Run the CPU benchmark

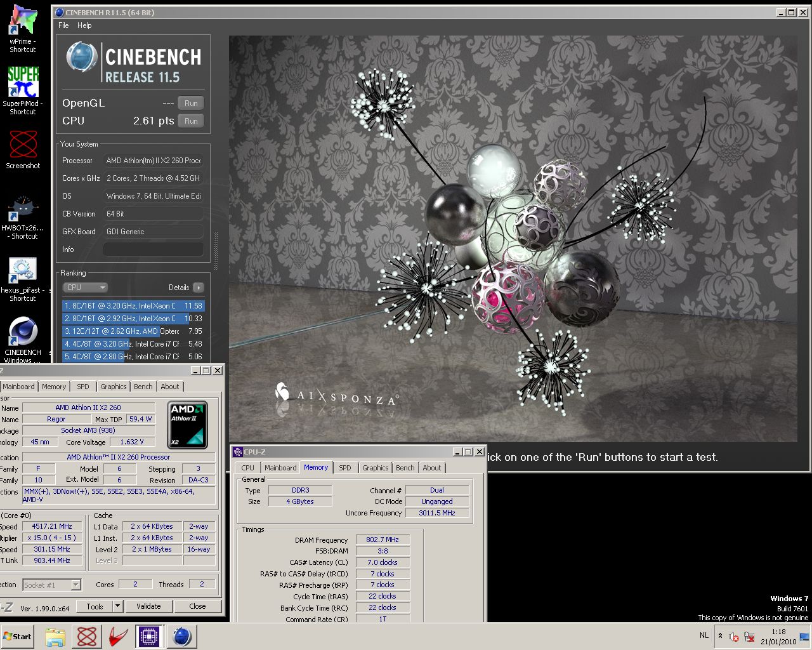[191, 121]
